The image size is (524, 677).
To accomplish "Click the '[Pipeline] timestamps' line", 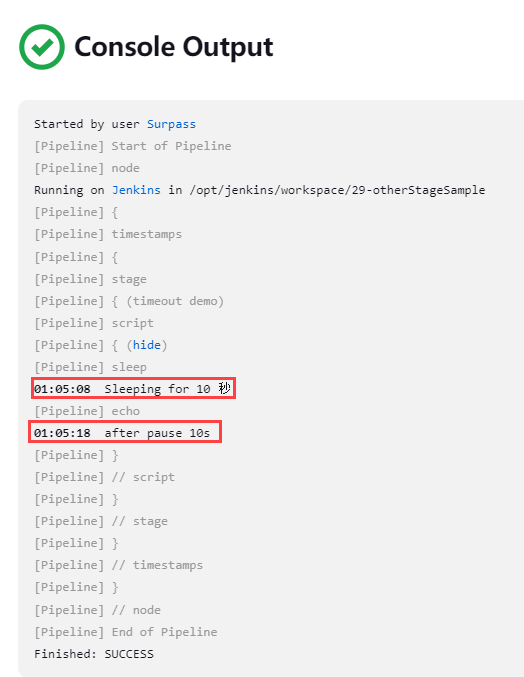I will click(108, 234).
